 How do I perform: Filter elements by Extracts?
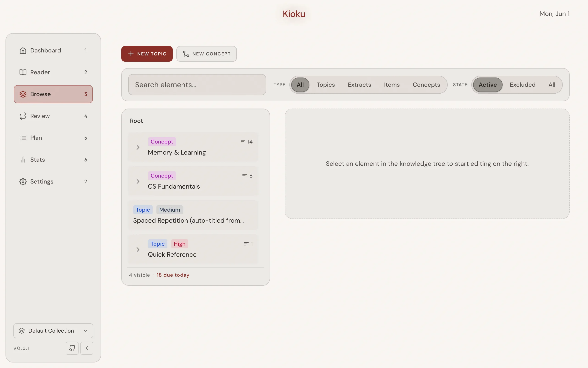359,85
